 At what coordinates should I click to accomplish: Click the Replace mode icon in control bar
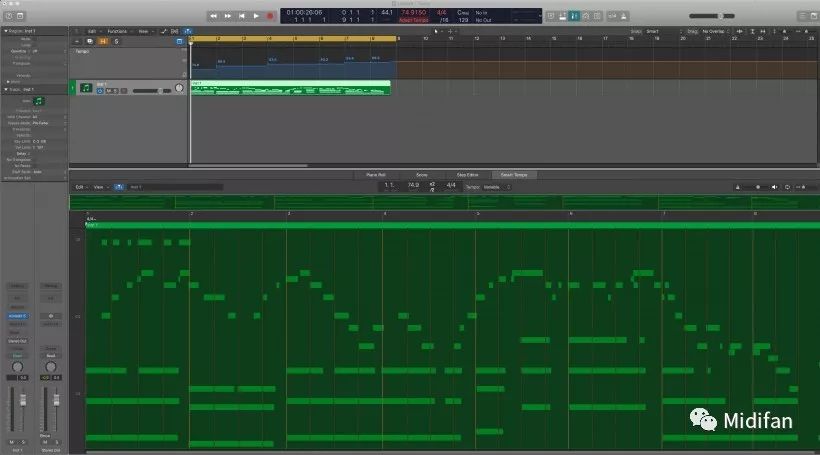pos(586,16)
